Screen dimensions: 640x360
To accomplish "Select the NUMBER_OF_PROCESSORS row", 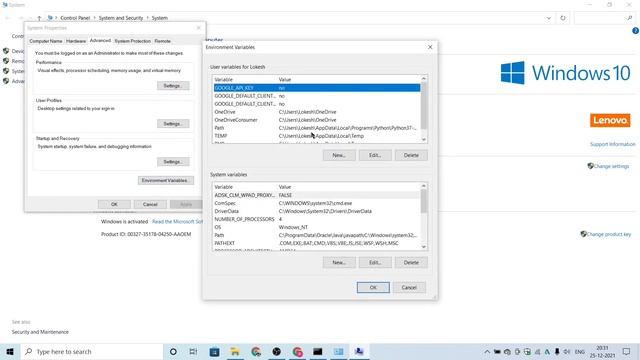I will pos(317,219).
